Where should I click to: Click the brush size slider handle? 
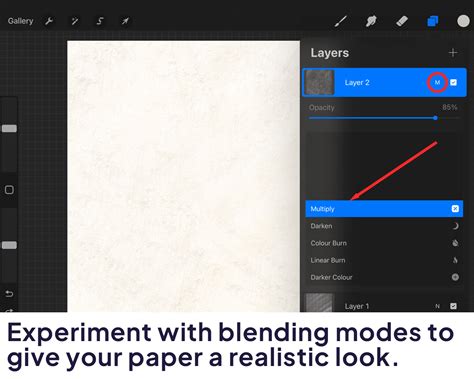tap(9, 129)
